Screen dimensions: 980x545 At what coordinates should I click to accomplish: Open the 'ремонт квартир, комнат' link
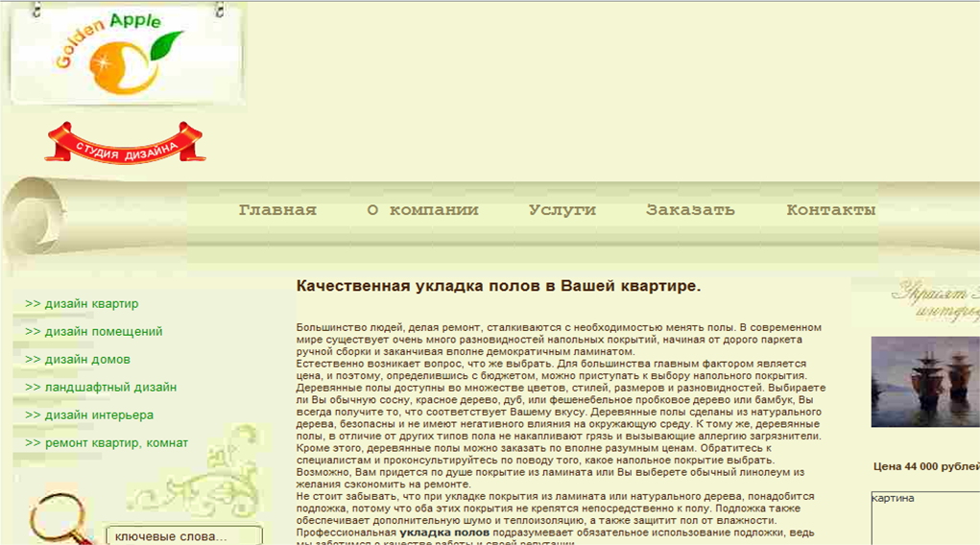(x=107, y=443)
